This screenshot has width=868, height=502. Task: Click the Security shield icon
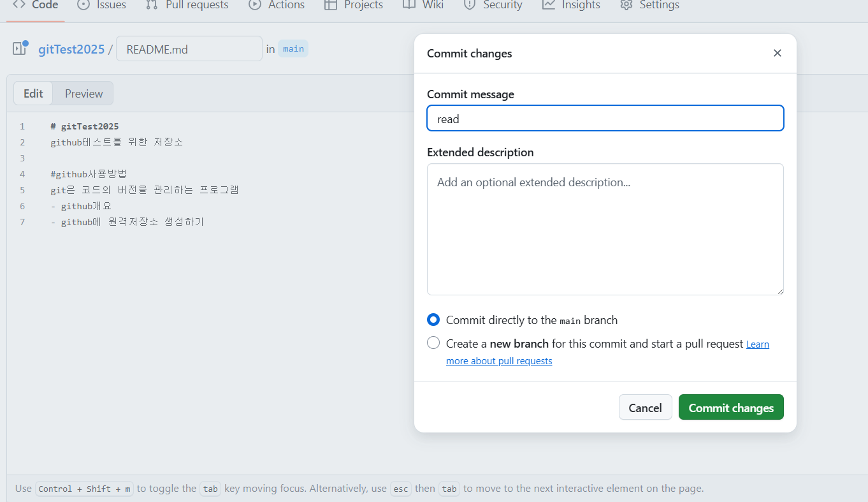click(470, 5)
